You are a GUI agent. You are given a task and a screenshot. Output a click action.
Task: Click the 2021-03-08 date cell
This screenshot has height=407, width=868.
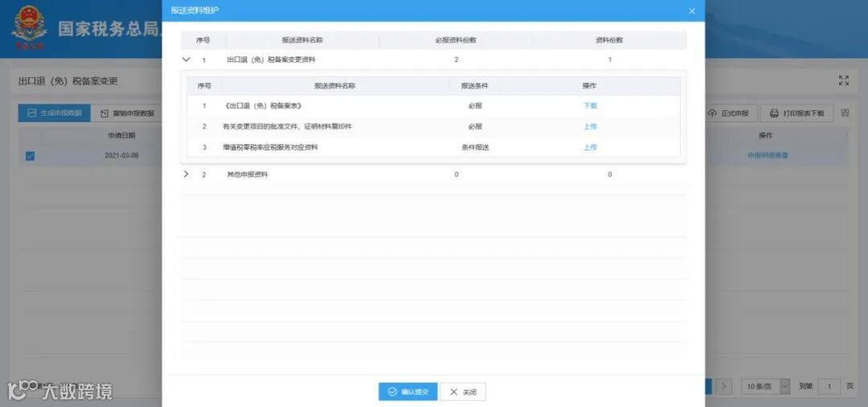point(121,155)
